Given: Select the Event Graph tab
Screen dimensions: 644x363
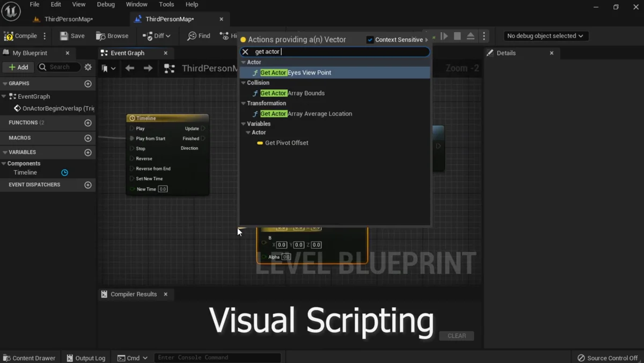Looking at the screenshot, I should tap(127, 53).
